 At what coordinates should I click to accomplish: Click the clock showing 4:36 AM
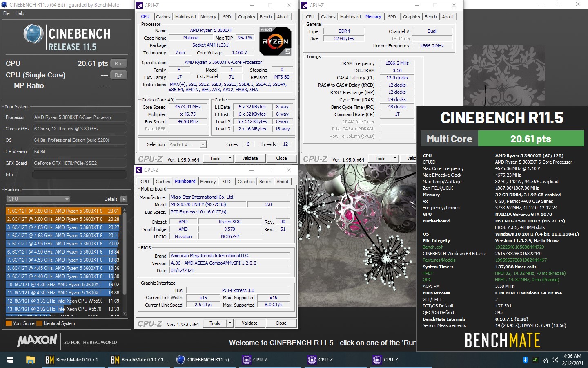point(572,356)
